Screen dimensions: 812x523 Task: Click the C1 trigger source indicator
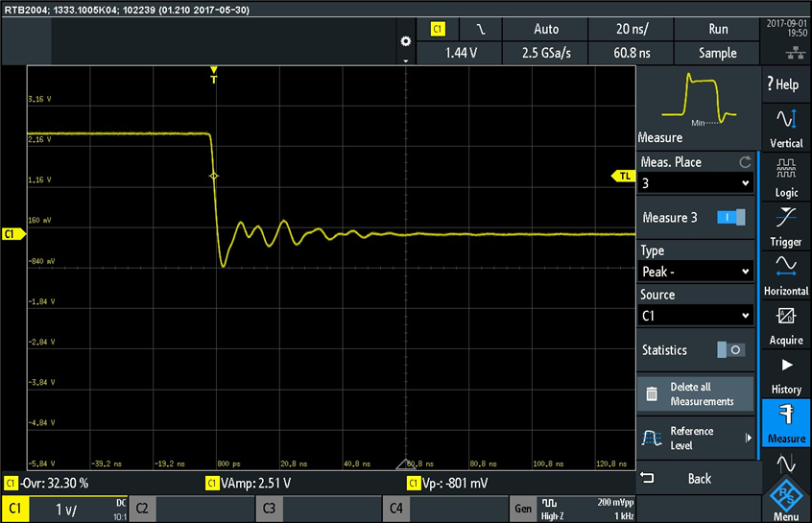438,29
